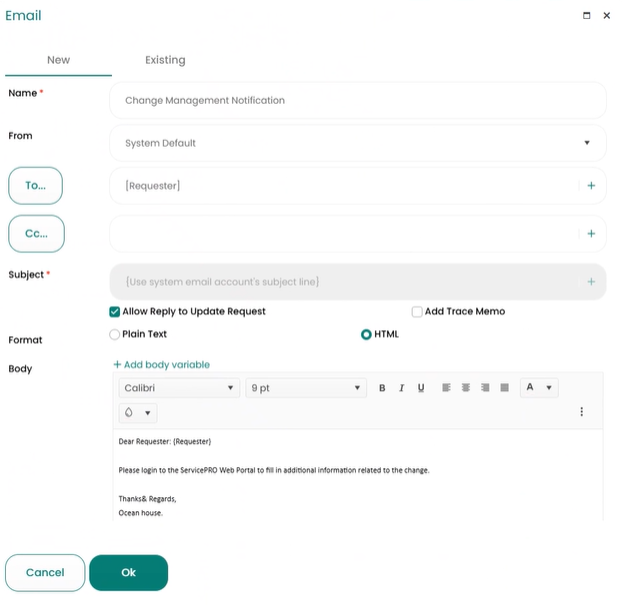Center align the body text
Viewport: 622px width, 605px height.
click(466, 388)
